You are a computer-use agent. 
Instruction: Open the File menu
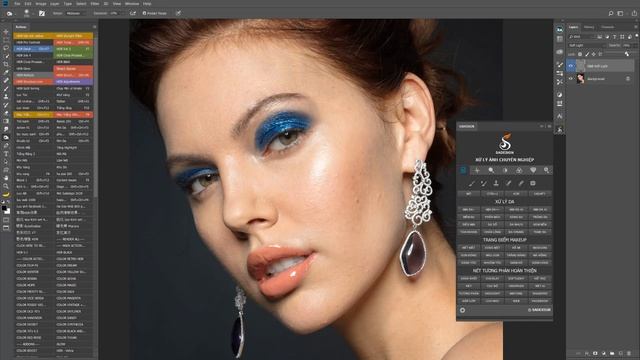tap(17, 4)
